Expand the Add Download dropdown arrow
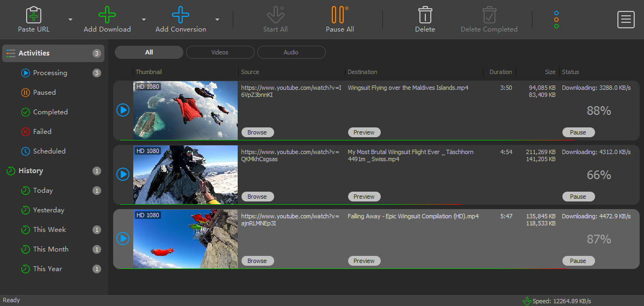Screen dimensions: 644x306 tap(144, 20)
